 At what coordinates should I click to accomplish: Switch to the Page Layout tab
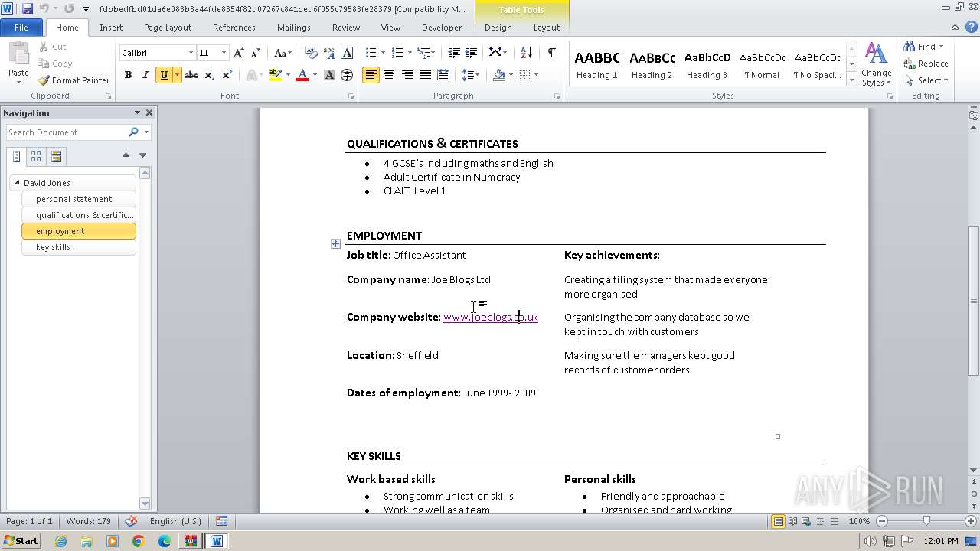[168, 28]
